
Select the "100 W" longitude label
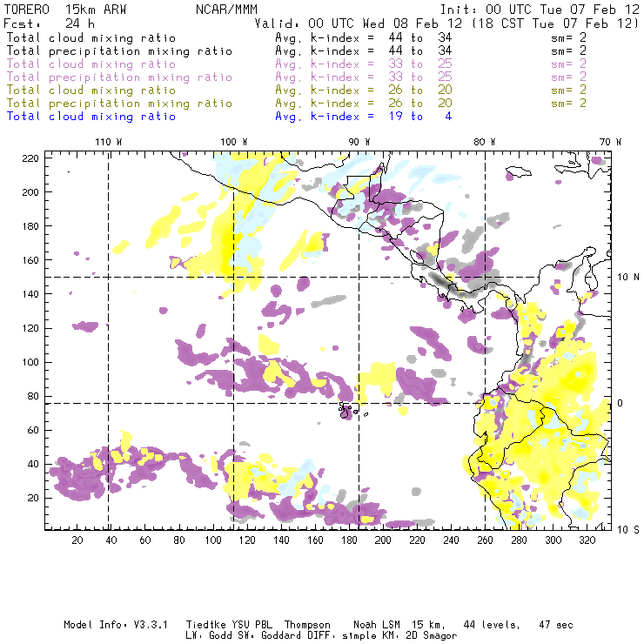pyautogui.click(x=234, y=142)
